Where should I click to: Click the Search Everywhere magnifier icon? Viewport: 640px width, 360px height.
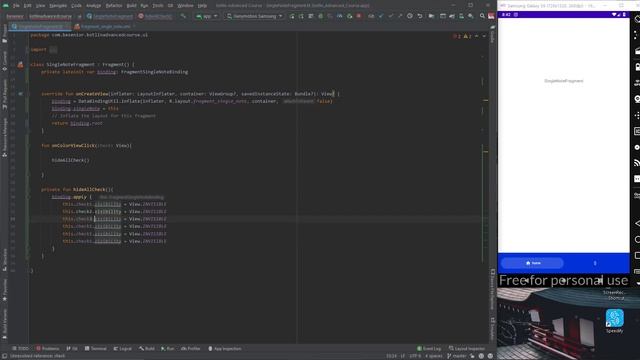[x=482, y=16]
